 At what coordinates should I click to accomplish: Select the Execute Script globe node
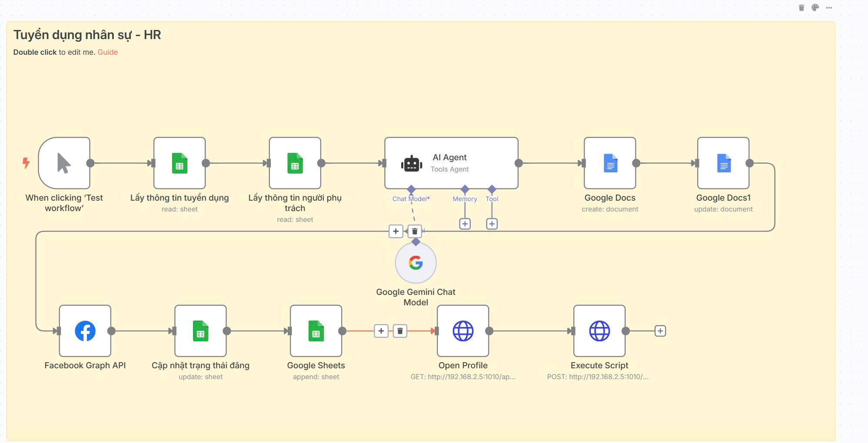coord(599,331)
